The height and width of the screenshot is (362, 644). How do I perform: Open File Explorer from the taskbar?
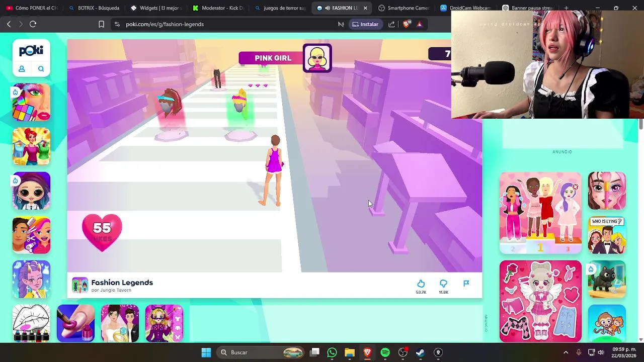[349, 352]
